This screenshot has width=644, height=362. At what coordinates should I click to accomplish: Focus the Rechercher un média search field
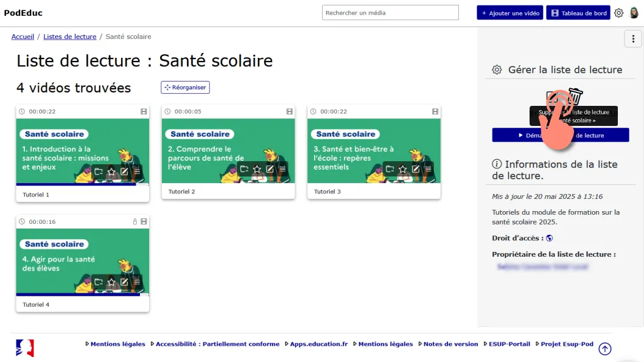[x=390, y=13]
